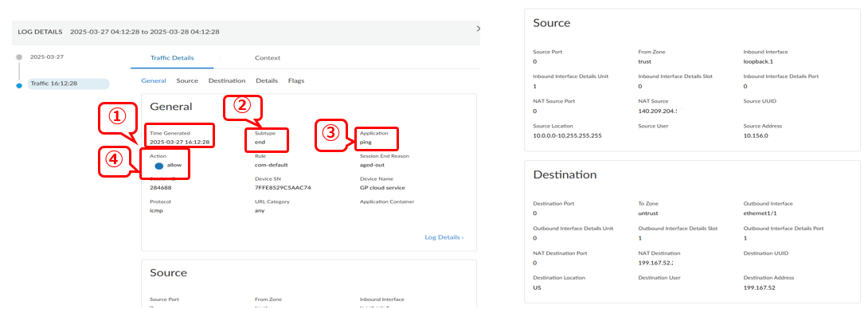Open the Flags section link
This screenshot has width=868, height=309.
click(x=296, y=80)
